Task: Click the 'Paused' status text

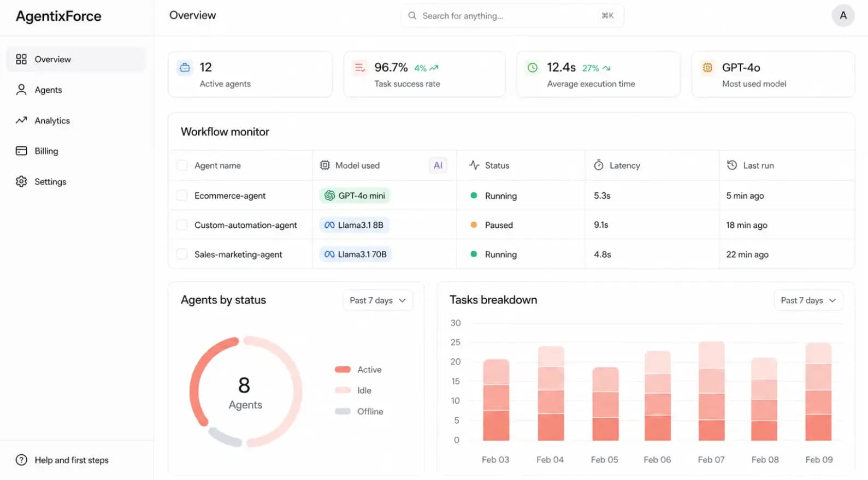Action: [499, 225]
